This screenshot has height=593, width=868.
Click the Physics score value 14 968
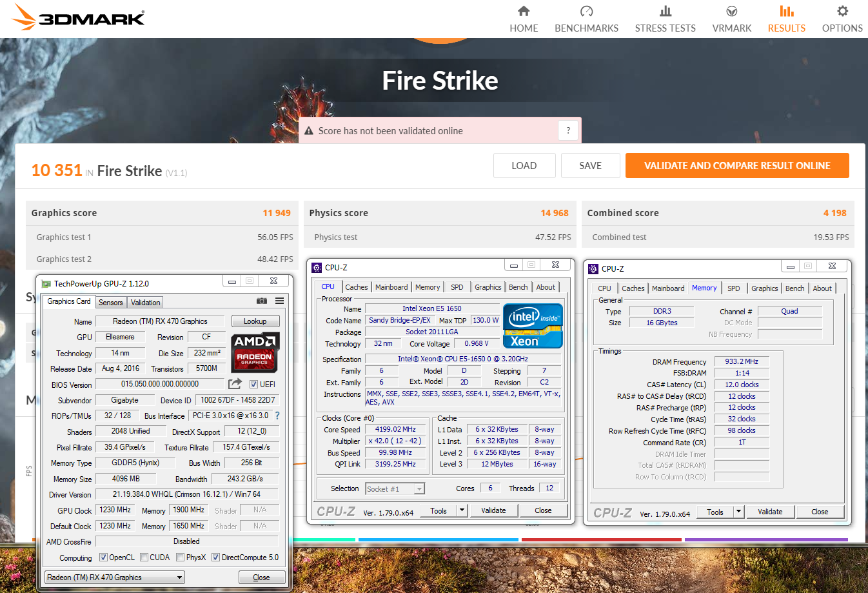pyautogui.click(x=555, y=213)
